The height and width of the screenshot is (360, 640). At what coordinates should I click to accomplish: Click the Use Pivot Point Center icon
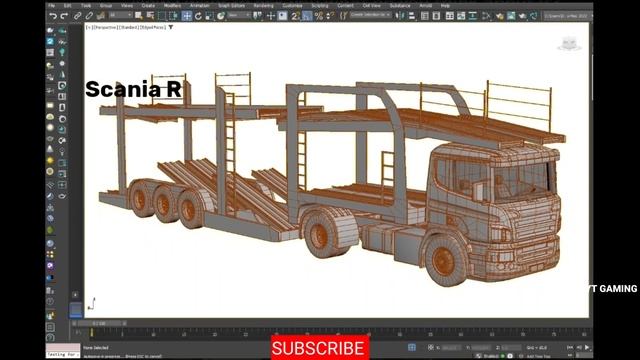click(258, 16)
